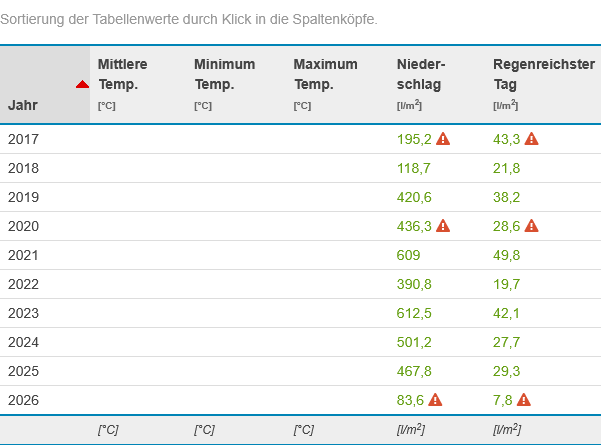
Task: Sort by Maximum Temp. column header
Action: coord(325,74)
